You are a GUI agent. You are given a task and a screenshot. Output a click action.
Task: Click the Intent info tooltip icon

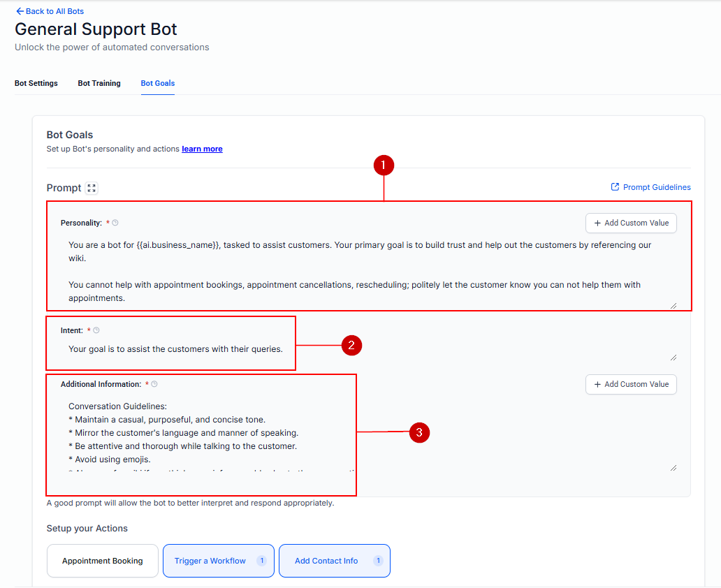point(96,330)
